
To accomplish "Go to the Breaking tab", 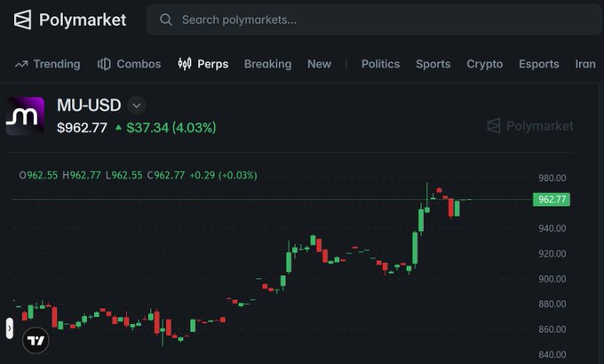I will (x=267, y=64).
